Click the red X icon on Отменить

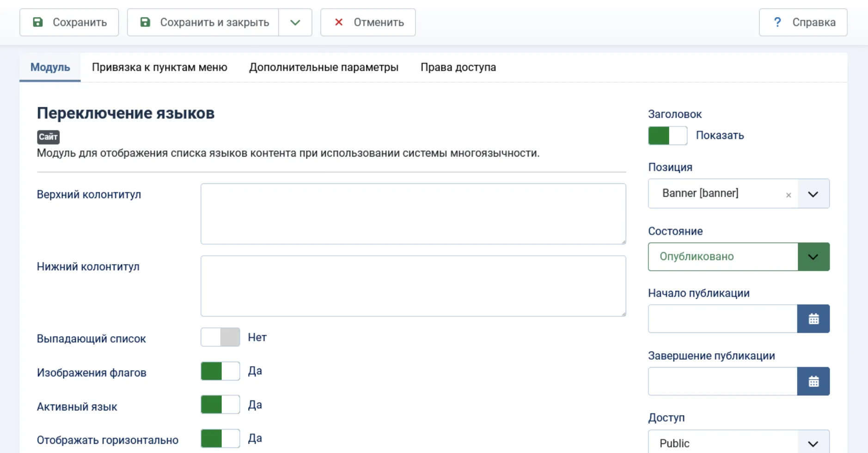click(x=339, y=22)
